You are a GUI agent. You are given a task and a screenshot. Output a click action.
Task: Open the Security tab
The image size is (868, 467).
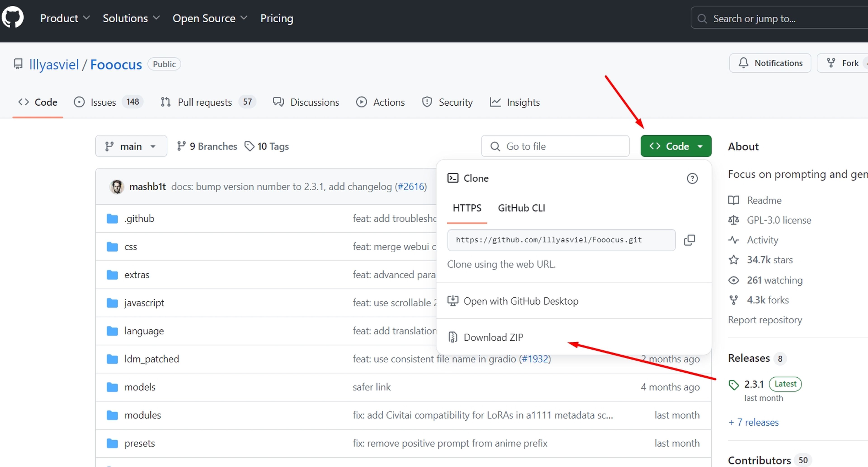point(447,102)
